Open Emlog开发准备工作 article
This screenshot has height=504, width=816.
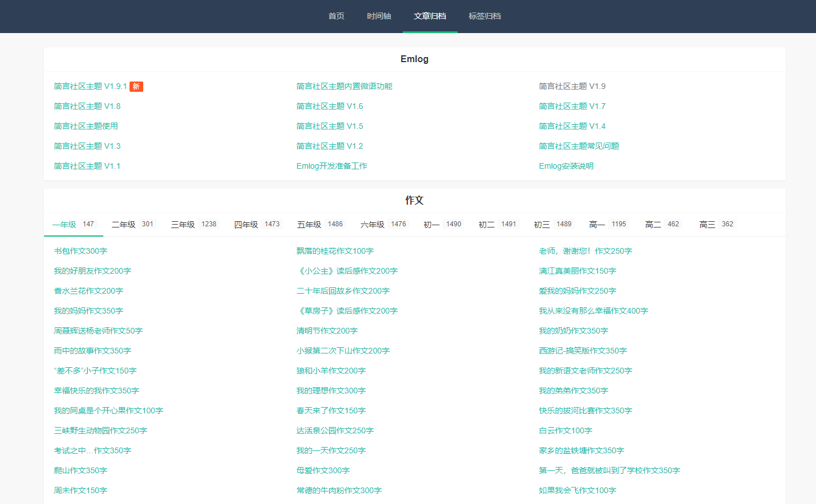(x=332, y=166)
